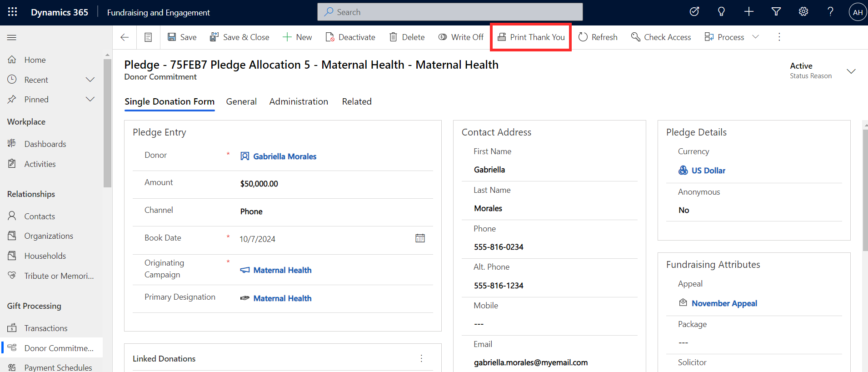Screen dimensions: 868x372
Task: Delete the pledge record
Action: pos(407,37)
